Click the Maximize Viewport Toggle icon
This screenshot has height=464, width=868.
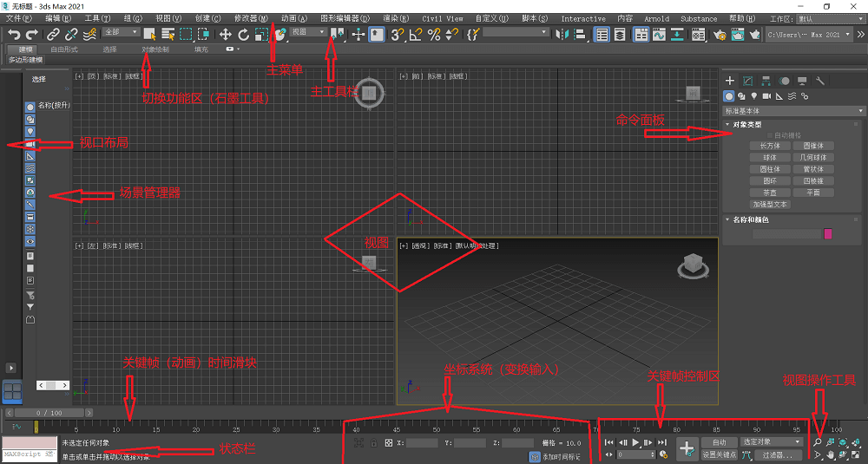tap(856, 455)
